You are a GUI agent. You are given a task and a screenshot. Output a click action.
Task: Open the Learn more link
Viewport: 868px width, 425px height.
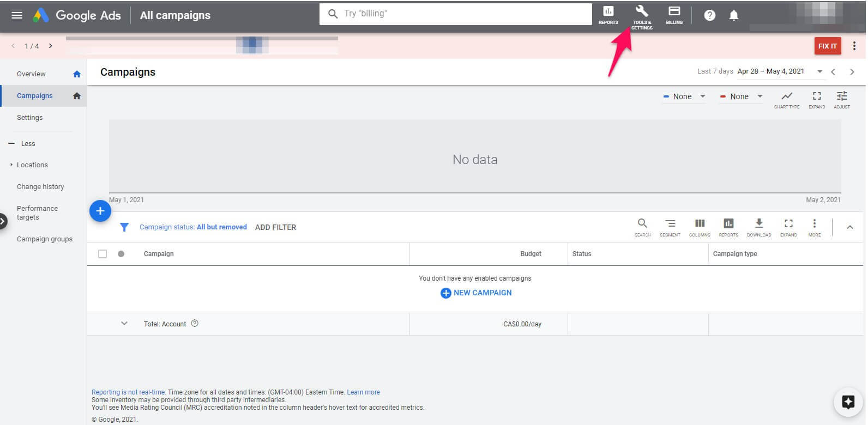point(363,392)
